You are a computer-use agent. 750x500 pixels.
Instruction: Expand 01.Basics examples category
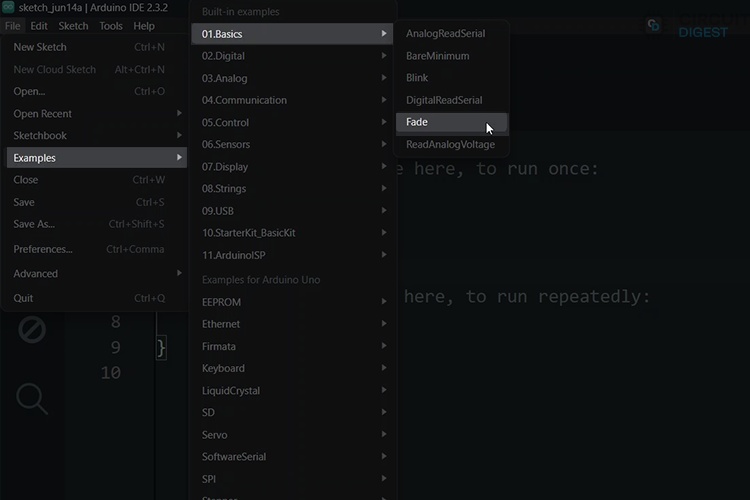click(292, 34)
